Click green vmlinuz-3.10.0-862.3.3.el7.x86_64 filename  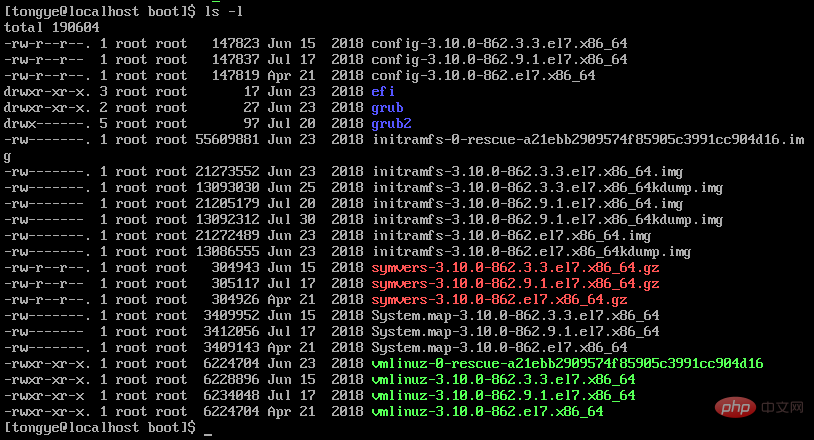click(504, 380)
